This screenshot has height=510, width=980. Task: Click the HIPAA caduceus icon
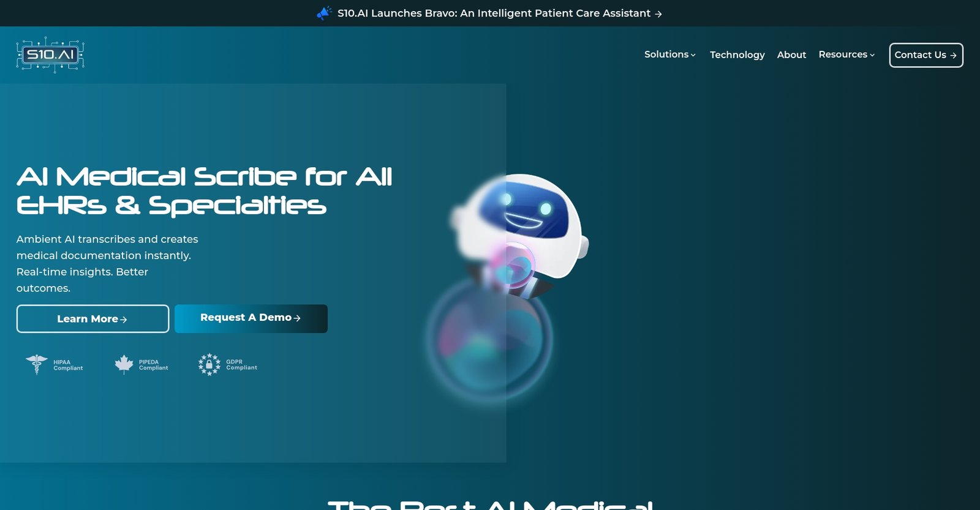(x=37, y=364)
